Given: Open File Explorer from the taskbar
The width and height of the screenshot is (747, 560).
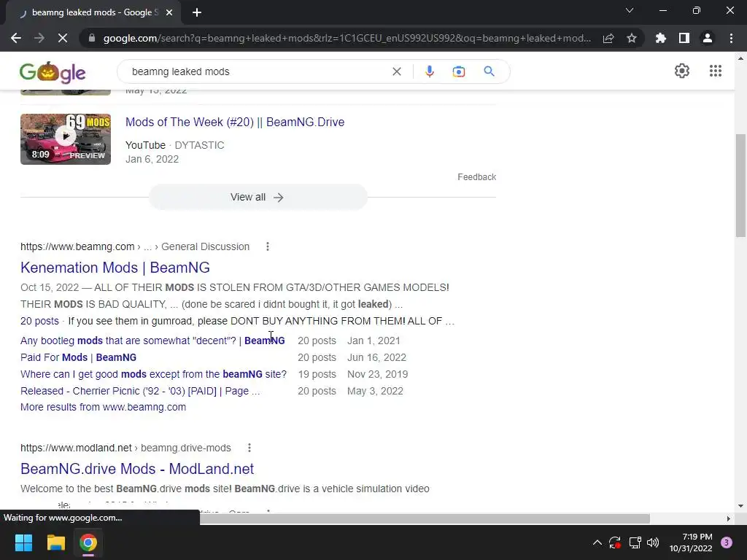Looking at the screenshot, I should (x=55, y=542).
